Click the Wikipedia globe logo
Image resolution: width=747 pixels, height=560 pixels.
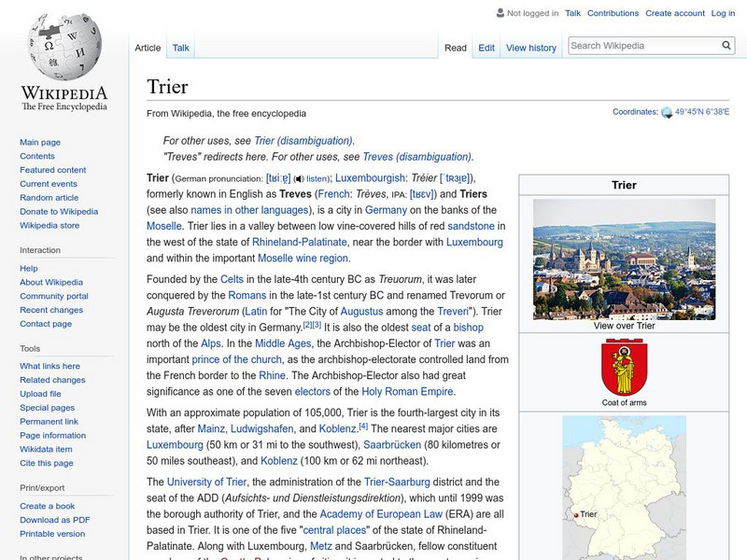64,47
